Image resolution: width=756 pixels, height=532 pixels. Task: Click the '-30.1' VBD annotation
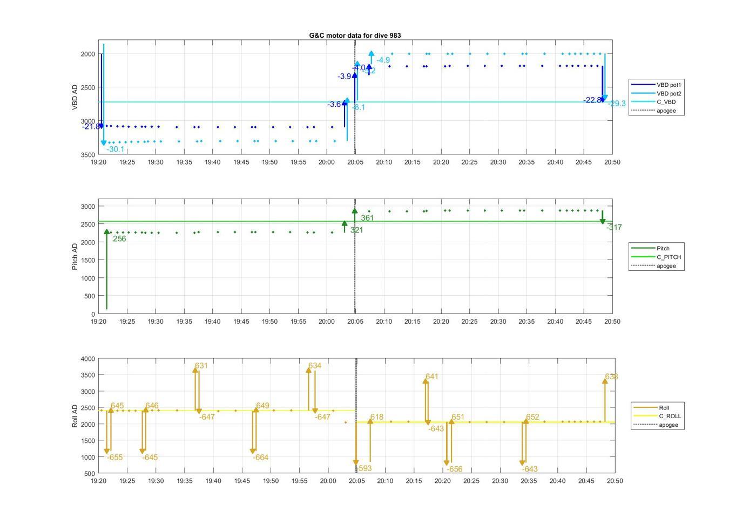115,149
